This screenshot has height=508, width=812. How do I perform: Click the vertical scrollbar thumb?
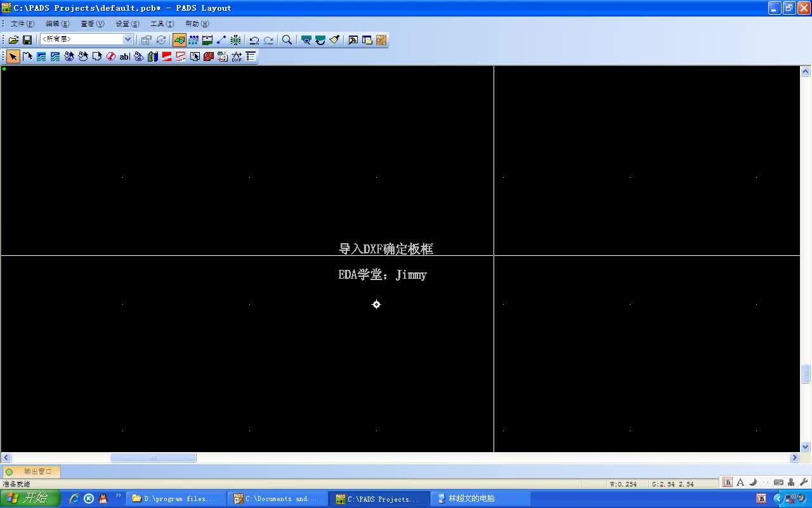click(x=806, y=373)
